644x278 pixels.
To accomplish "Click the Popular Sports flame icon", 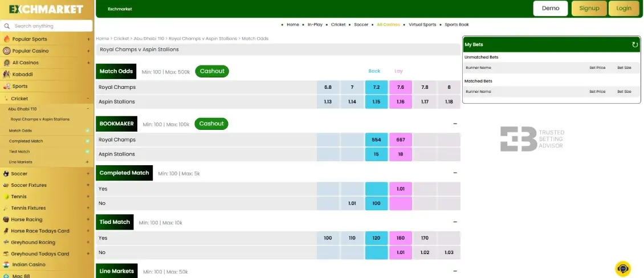I will pyautogui.click(x=6, y=39).
